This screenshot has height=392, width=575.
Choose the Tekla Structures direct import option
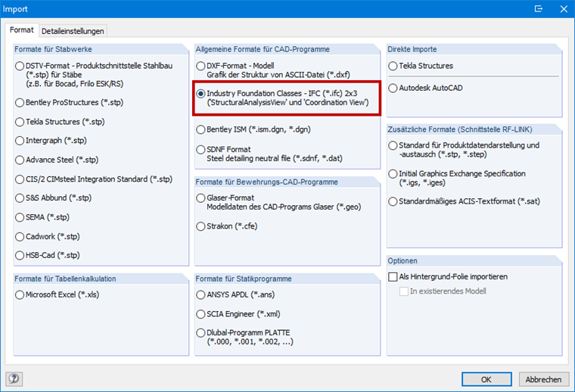(x=393, y=67)
